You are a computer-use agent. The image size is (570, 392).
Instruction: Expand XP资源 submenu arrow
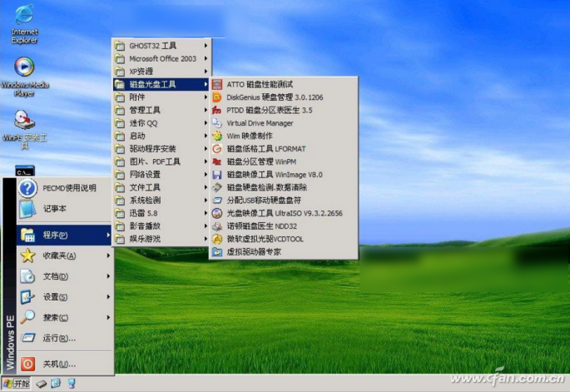click(x=206, y=72)
